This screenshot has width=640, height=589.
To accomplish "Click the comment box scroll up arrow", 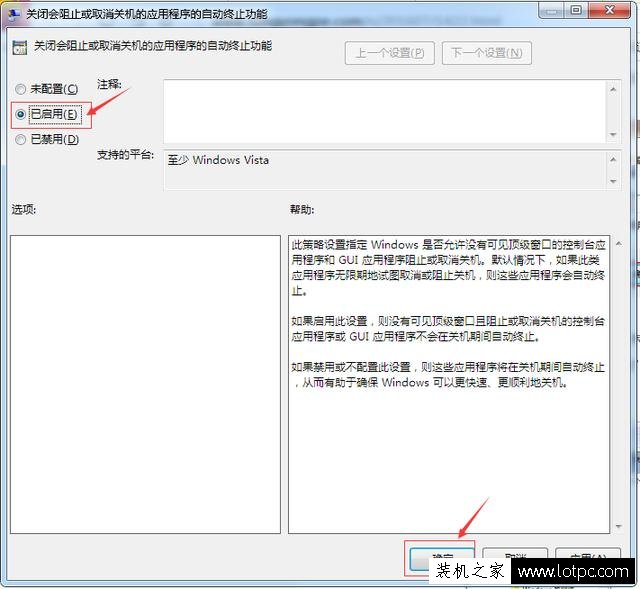I will pyautogui.click(x=613, y=89).
